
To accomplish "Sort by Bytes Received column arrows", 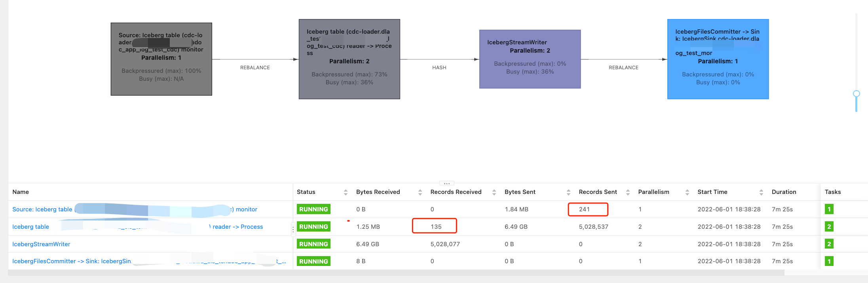I will (420, 192).
